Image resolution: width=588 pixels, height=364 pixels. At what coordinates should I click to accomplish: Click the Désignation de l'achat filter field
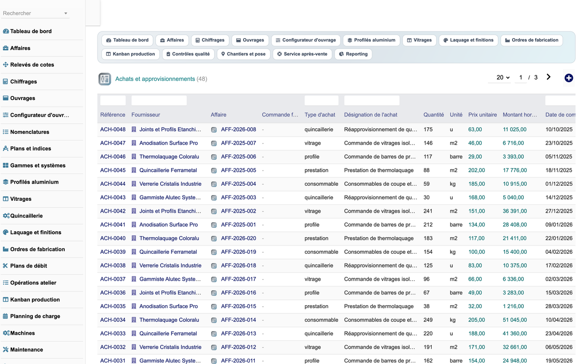(372, 100)
